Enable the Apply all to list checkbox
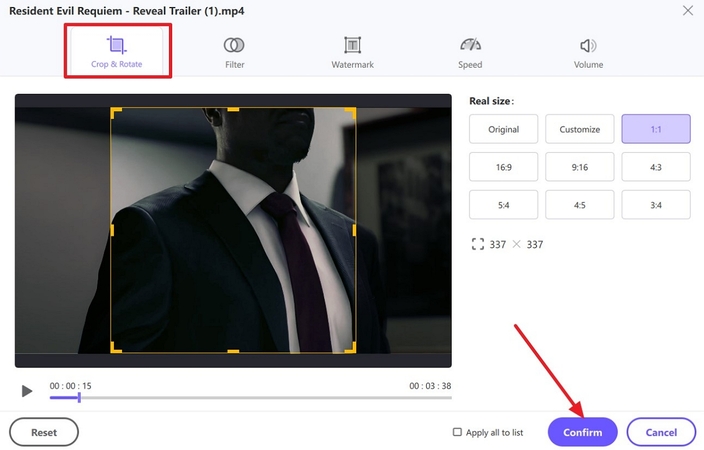This screenshot has height=450, width=704. click(x=457, y=432)
